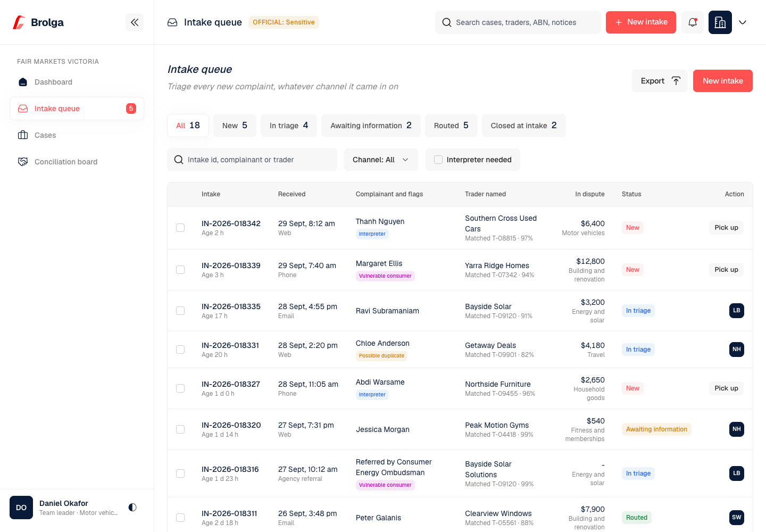Open organisation building icon menu
The width and height of the screenshot is (766, 532).
click(720, 22)
